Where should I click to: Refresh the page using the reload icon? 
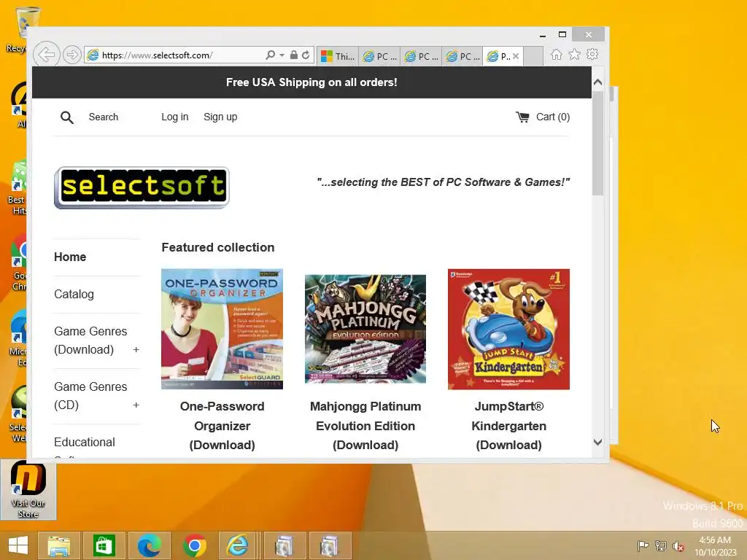pos(306,55)
